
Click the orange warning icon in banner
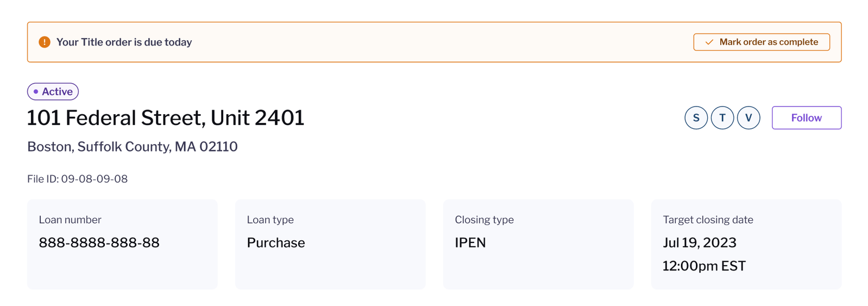click(x=45, y=42)
